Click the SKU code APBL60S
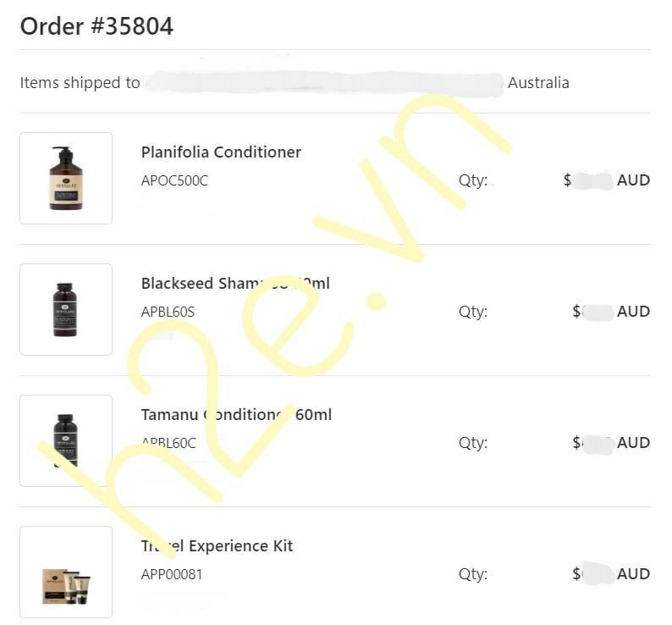The height and width of the screenshot is (625, 672). pyautogui.click(x=168, y=312)
